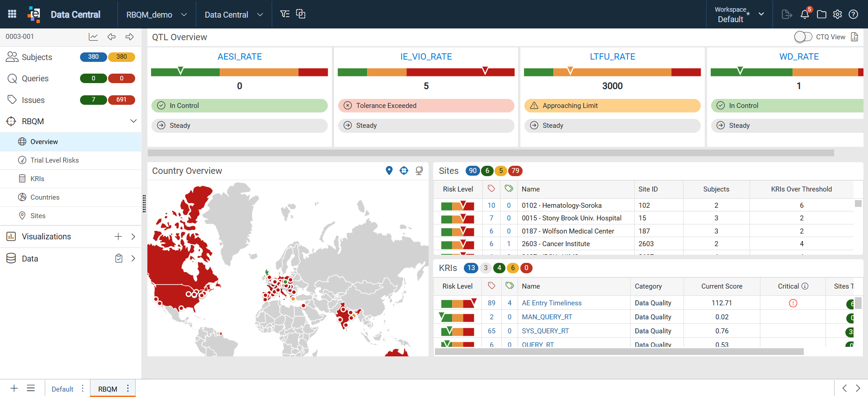The width and height of the screenshot is (868, 397).
Task: Click the crosshair recenter map icon
Action: pos(404,170)
